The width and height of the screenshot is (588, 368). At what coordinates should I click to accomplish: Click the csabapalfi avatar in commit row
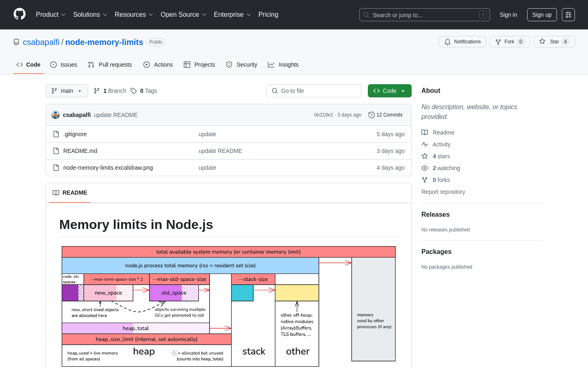coord(56,115)
